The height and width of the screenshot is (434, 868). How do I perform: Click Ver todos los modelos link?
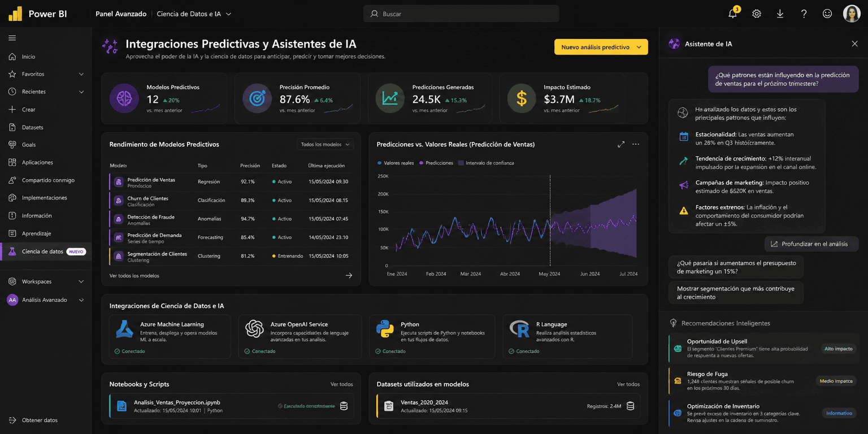click(x=134, y=276)
